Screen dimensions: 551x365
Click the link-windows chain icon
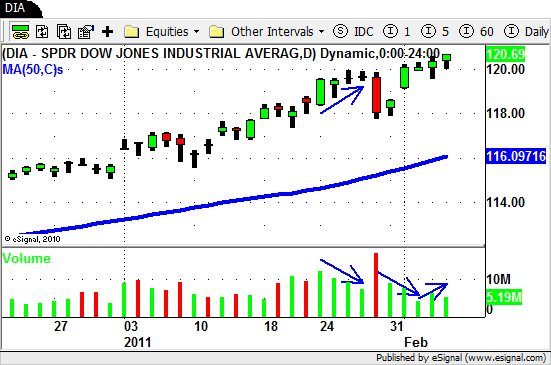[x=20, y=32]
